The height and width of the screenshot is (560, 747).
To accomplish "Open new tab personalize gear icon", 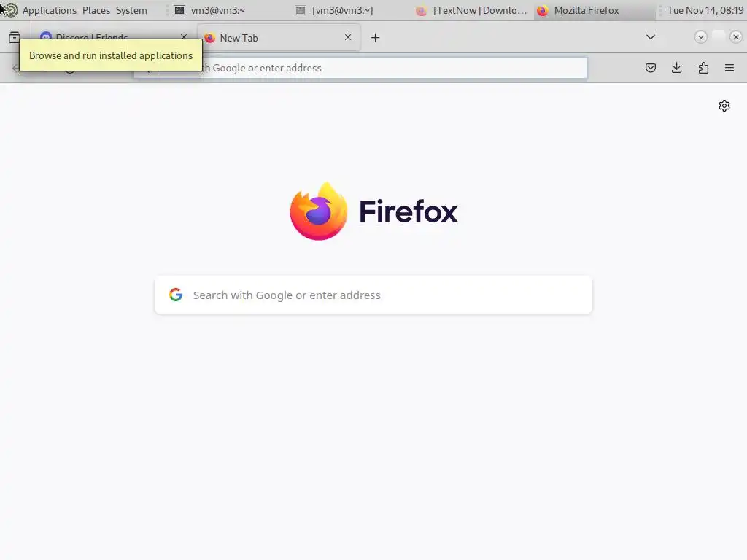I will pyautogui.click(x=724, y=106).
